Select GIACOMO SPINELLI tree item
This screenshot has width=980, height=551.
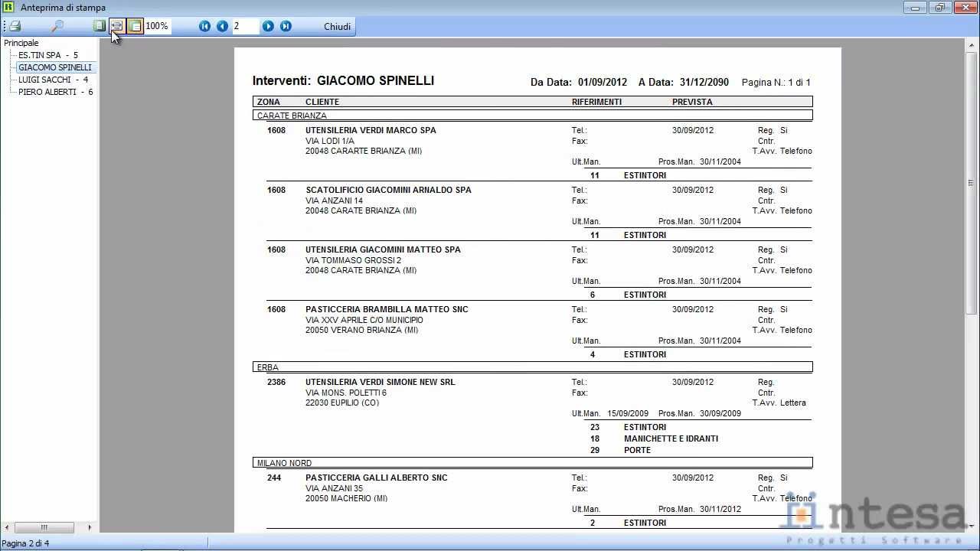tap(55, 67)
